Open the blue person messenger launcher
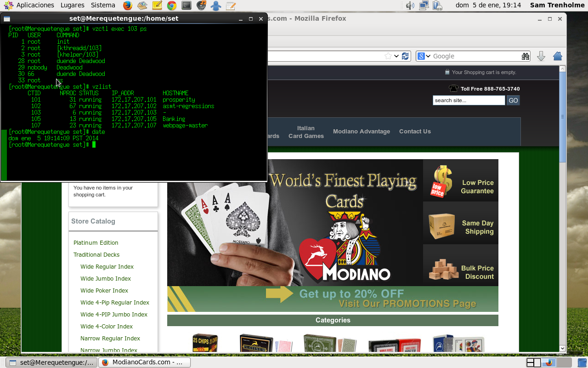The height and width of the screenshot is (368, 588). click(x=216, y=6)
